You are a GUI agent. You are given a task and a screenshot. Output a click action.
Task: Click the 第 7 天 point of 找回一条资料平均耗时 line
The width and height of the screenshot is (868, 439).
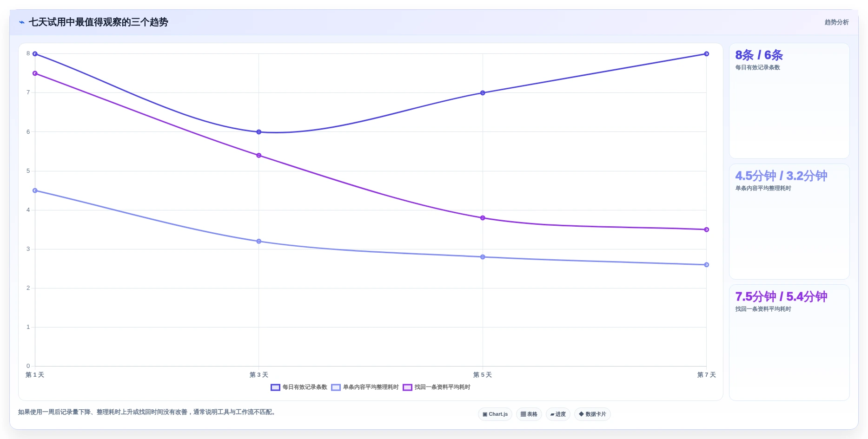[x=707, y=229]
